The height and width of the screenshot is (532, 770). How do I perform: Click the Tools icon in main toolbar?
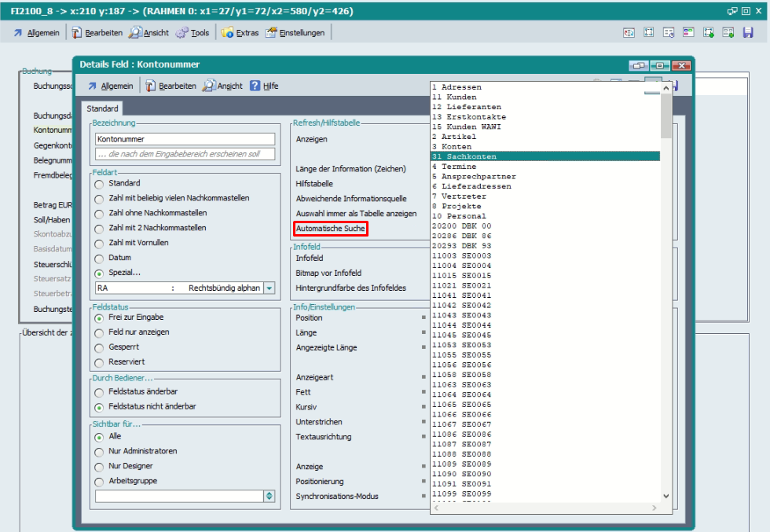(x=182, y=33)
